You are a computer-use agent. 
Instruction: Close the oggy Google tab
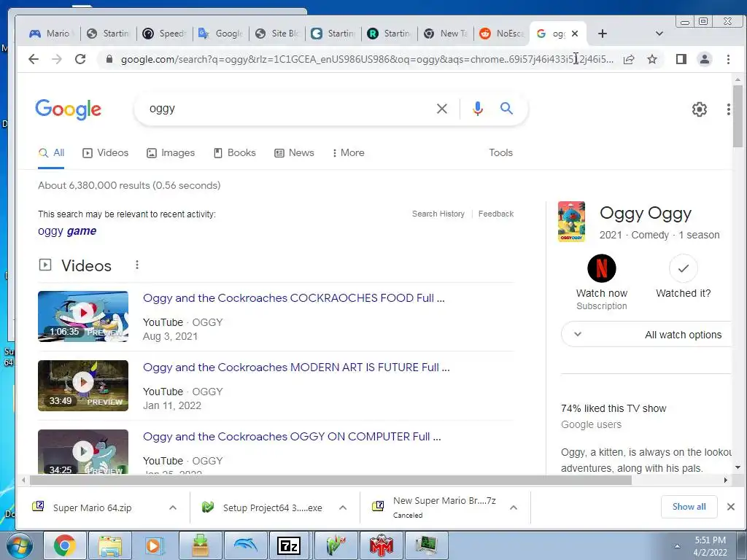click(575, 34)
